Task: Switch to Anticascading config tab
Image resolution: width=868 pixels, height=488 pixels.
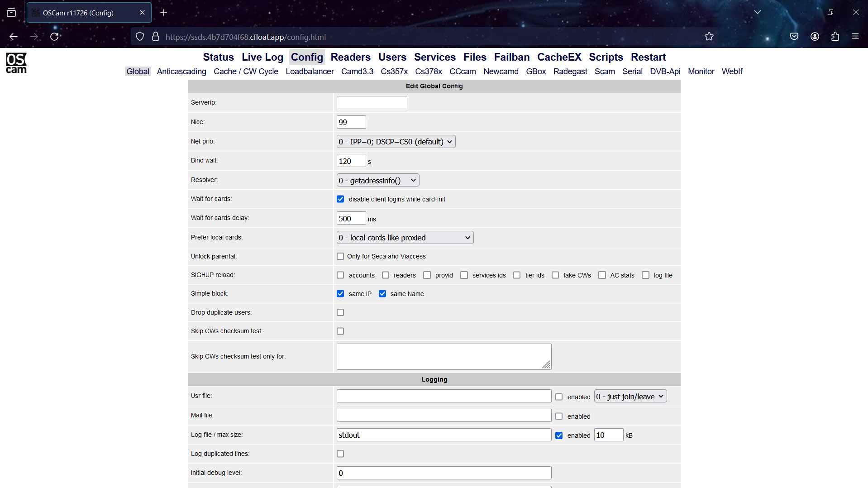Action: (x=181, y=72)
